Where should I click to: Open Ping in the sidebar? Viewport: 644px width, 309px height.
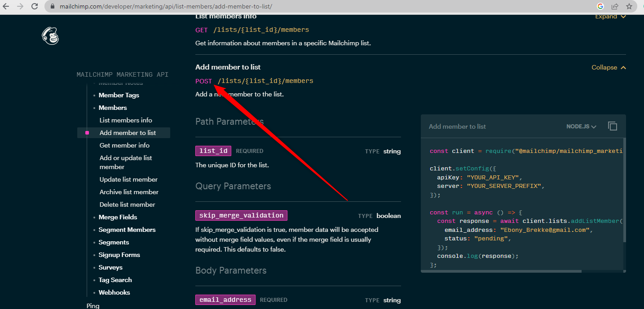[93, 306]
